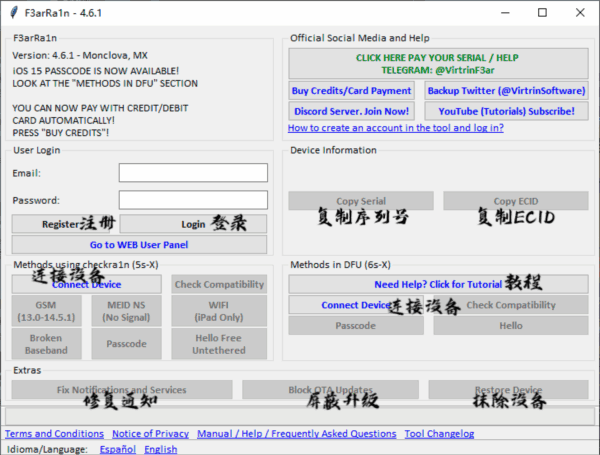Click the F3arRa1n feather title icon
The image size is (600, 455).
tap(14, 13)
